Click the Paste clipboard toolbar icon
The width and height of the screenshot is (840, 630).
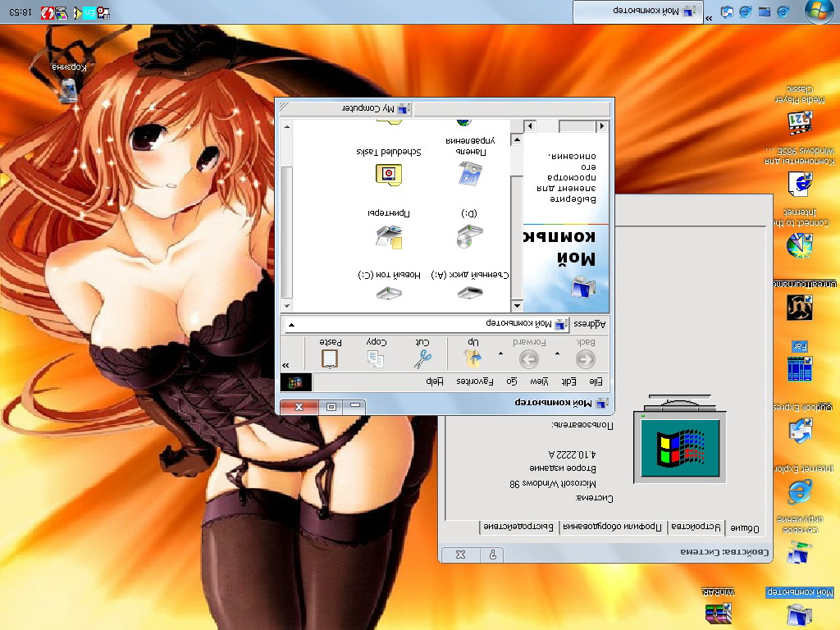pos(330,358)
